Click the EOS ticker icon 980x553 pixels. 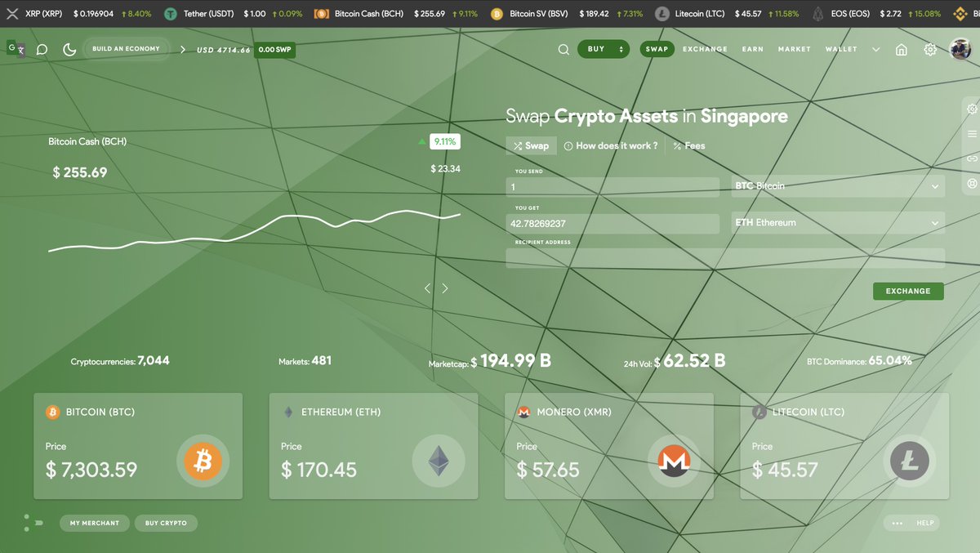pos(817,14)
